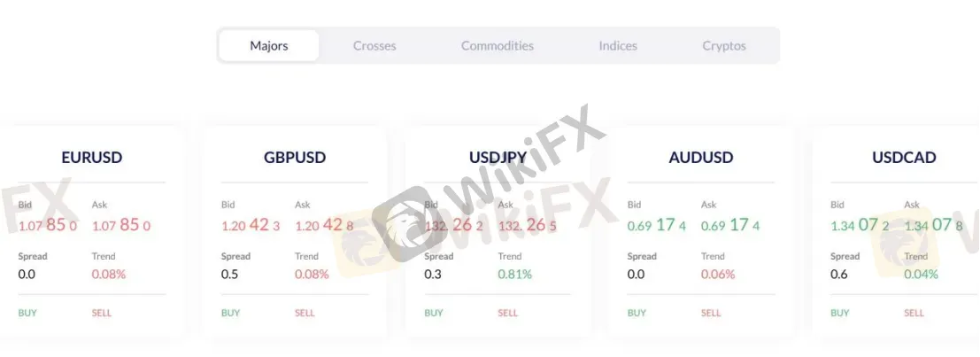This screenshot has width=980, height=357.
Task: Select the GBPUSD card heading
Action: click(295, 158)
